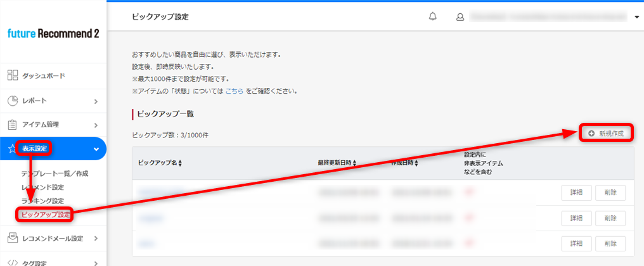Click the タグ設定 code icon
The image size is (644, 266).
[x=13, y=263]
